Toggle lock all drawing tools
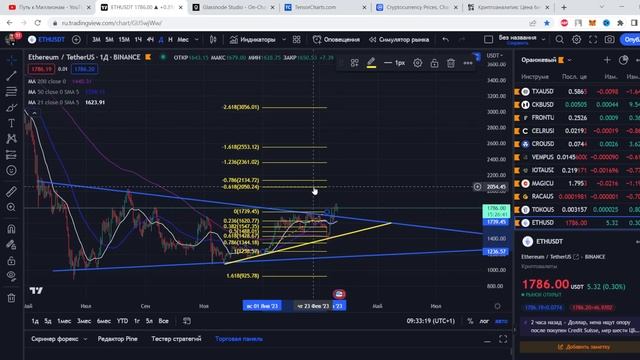 [11, 260]
